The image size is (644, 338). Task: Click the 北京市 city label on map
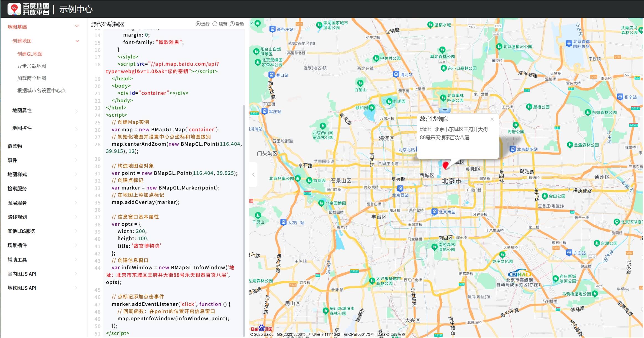(451, 181)
